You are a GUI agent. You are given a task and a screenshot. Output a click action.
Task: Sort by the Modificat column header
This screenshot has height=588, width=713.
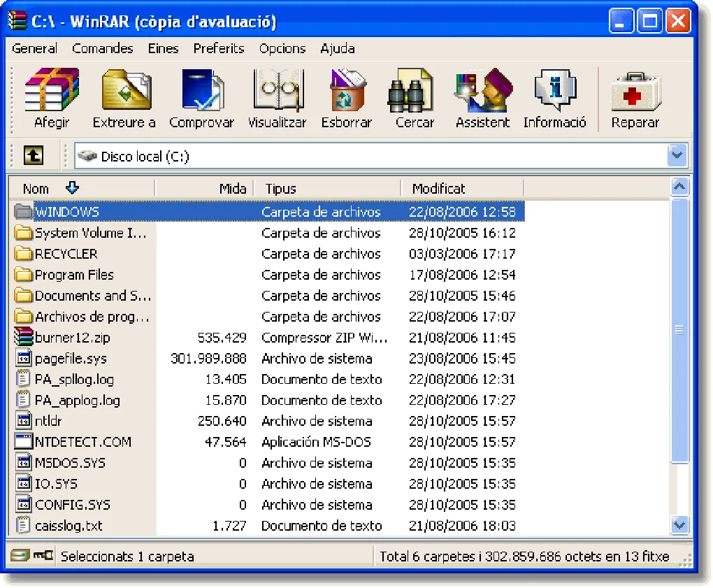[462, 188]
